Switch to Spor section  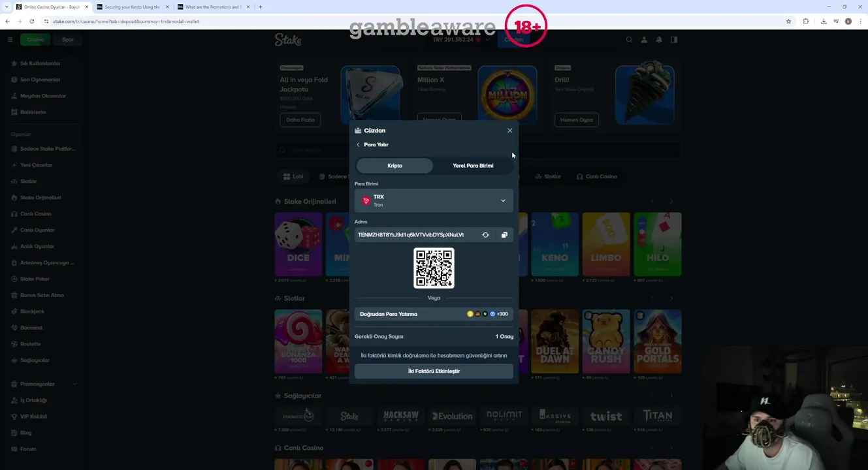point(67,40)
